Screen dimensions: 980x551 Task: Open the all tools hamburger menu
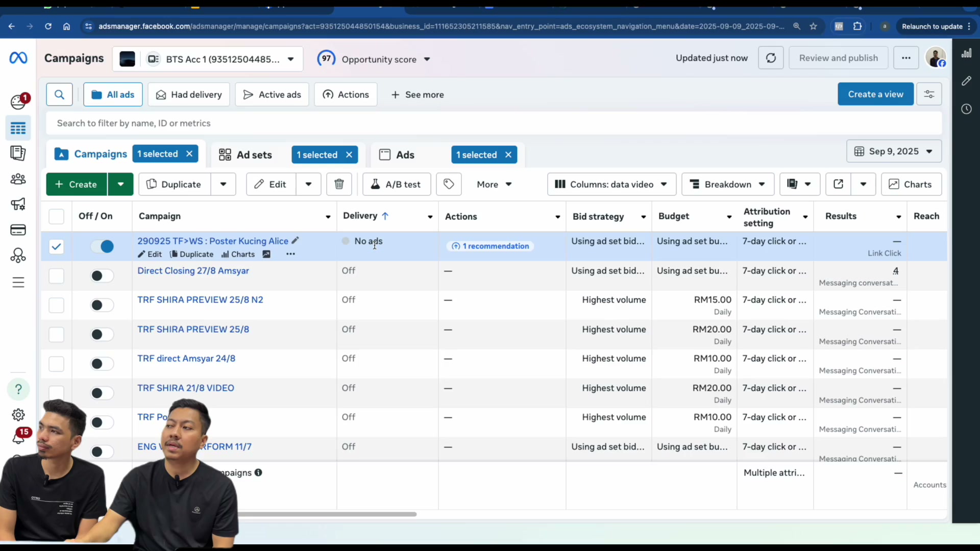(x=18, y=282)
